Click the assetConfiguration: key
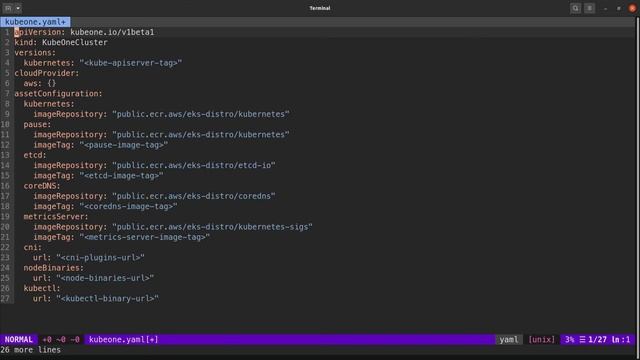 pyautogui.click(x=58, y=93)
